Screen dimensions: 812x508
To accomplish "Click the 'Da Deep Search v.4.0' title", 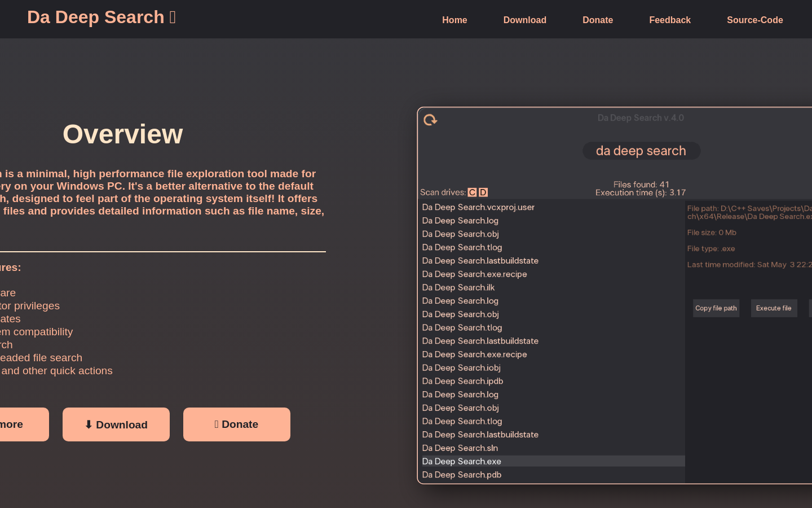I will [641, 118].
